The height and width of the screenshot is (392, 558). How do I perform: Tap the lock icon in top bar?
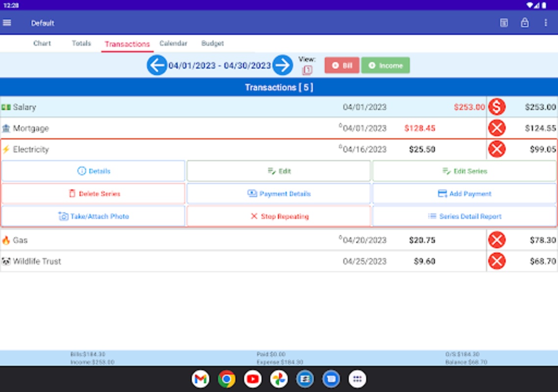525,23
